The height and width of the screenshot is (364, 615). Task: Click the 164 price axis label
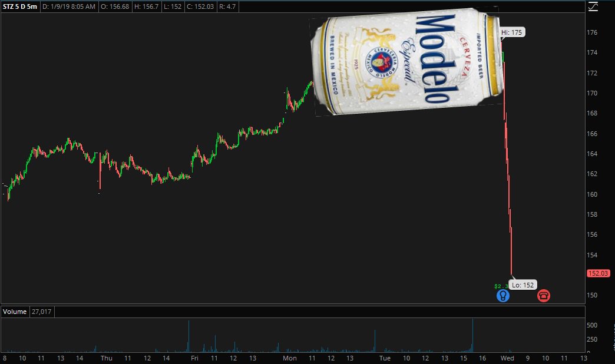coord(592,154)
